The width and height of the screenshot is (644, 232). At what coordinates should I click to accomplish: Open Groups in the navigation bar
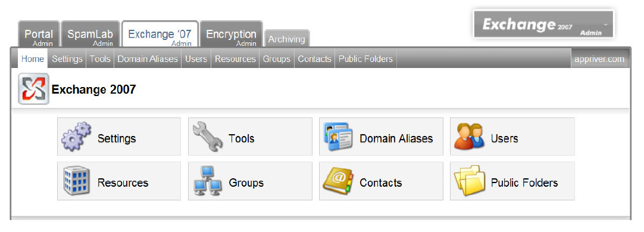276,59
